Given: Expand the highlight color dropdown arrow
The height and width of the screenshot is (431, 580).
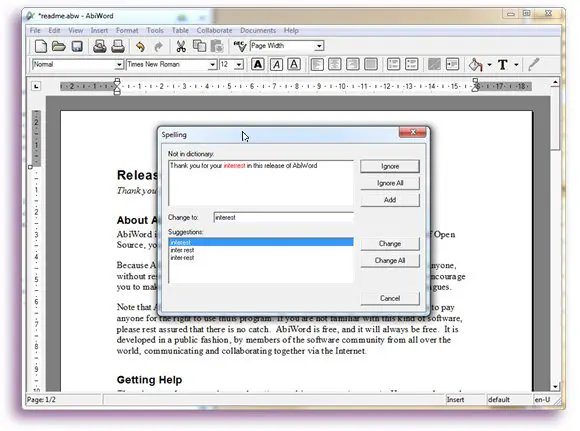Looking at the screenshot, I should point(489,65).
